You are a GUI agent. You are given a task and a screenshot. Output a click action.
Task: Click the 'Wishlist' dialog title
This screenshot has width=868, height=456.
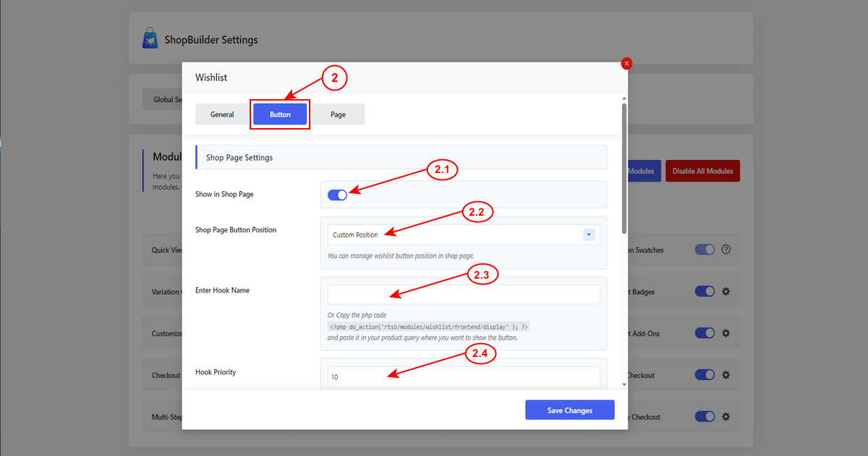pos(211,77)
